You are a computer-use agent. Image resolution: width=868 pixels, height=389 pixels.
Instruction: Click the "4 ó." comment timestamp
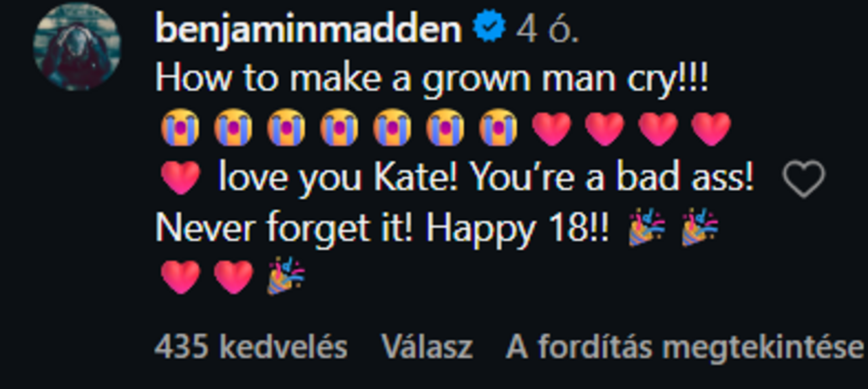(x=547, y=30)
